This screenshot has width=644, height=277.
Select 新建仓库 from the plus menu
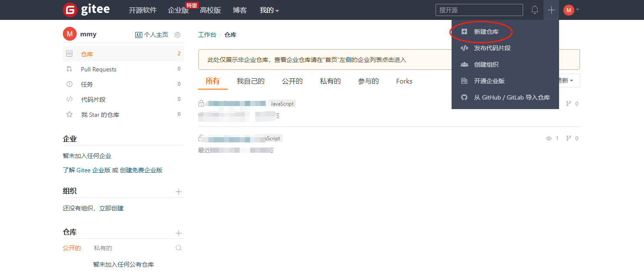(486, 32)
